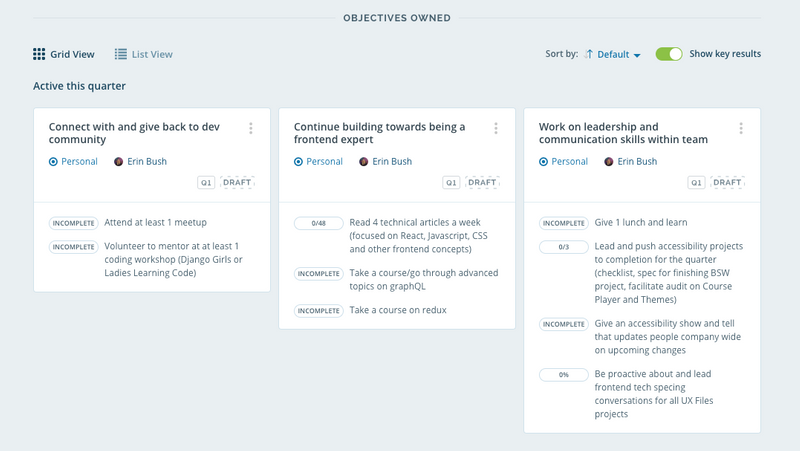800x451 pixels.
Task: Click the Grid View icon
Action: click(x=39, y=54)
